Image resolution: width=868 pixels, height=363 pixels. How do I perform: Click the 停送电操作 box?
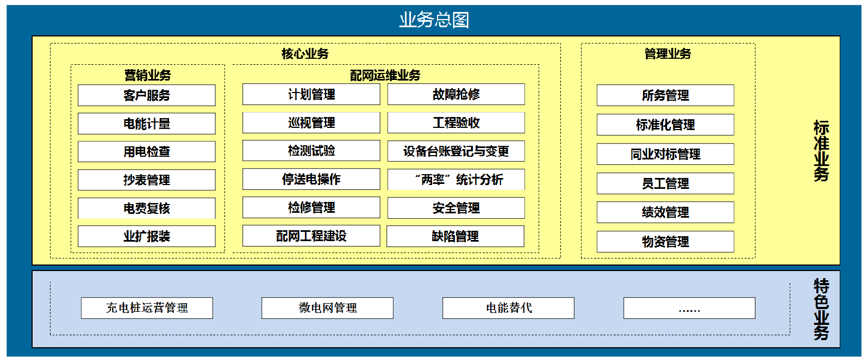(x=311, y=179)
